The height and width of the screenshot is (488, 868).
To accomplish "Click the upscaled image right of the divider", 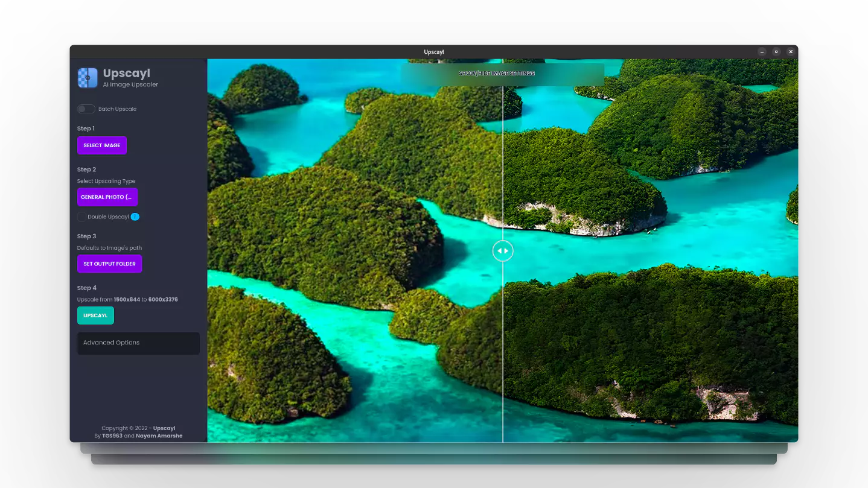I will tap(651, 250).
